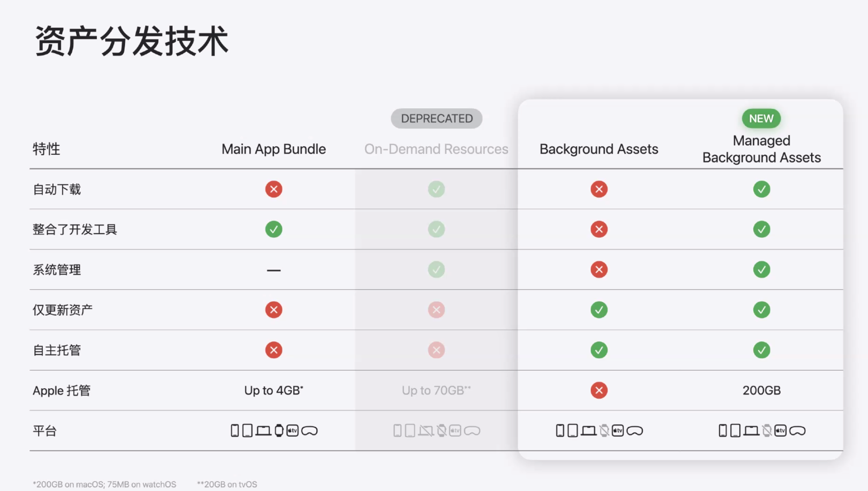Click the "20GB on tvOS" footnote
868x491 pixels.
coord(227,484)
